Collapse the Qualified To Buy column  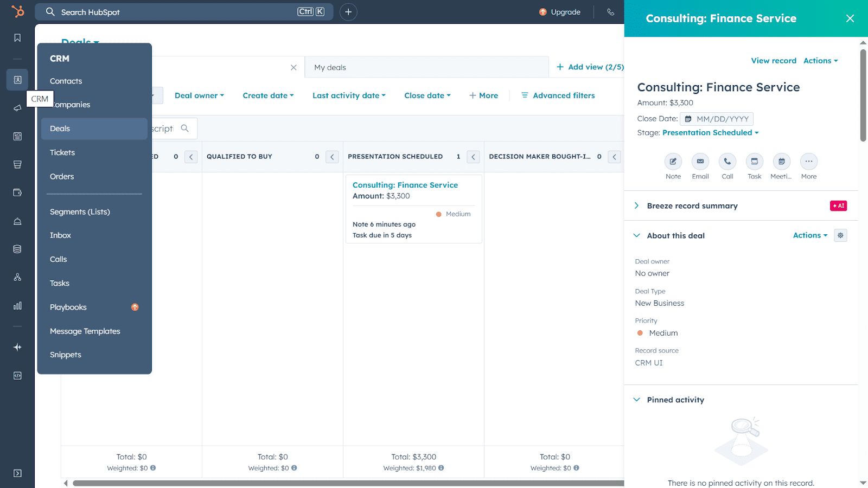click(332, 157)
